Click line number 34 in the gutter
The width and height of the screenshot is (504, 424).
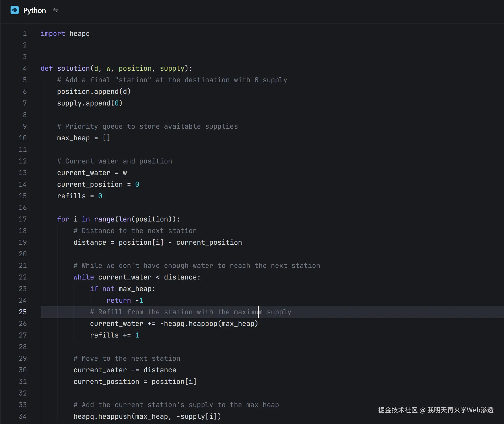(23, 416)
